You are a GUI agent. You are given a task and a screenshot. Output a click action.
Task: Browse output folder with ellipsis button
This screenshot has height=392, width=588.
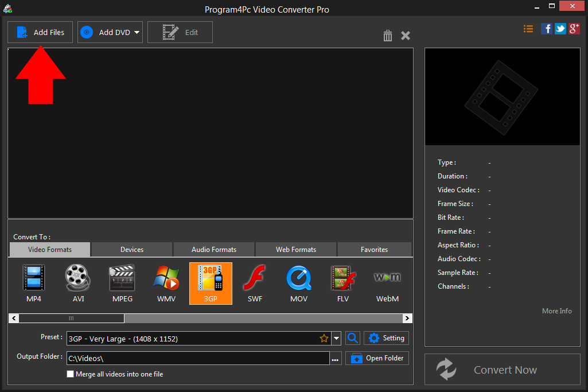point(335,358)
